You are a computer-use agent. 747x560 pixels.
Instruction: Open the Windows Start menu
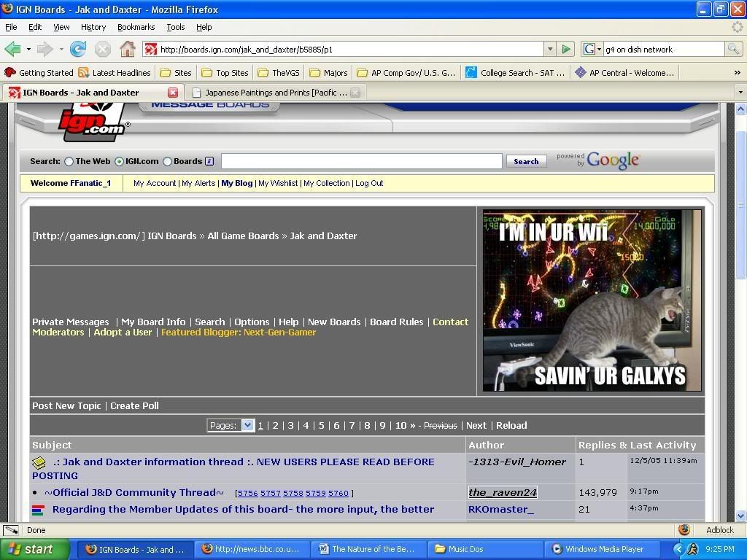(35, 549)
